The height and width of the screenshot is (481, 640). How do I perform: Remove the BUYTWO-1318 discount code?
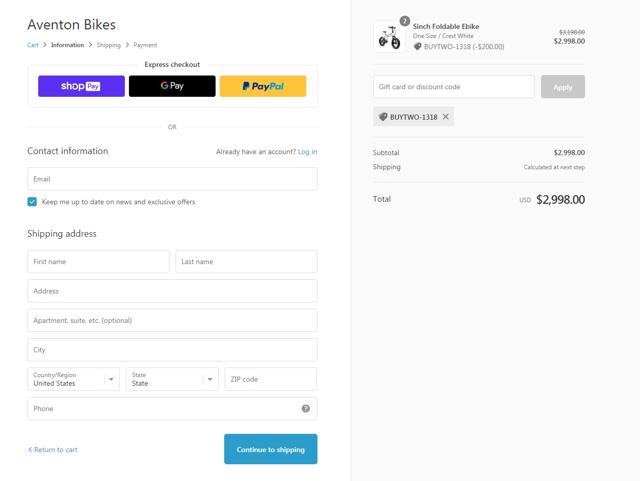(x=446, y=117)
